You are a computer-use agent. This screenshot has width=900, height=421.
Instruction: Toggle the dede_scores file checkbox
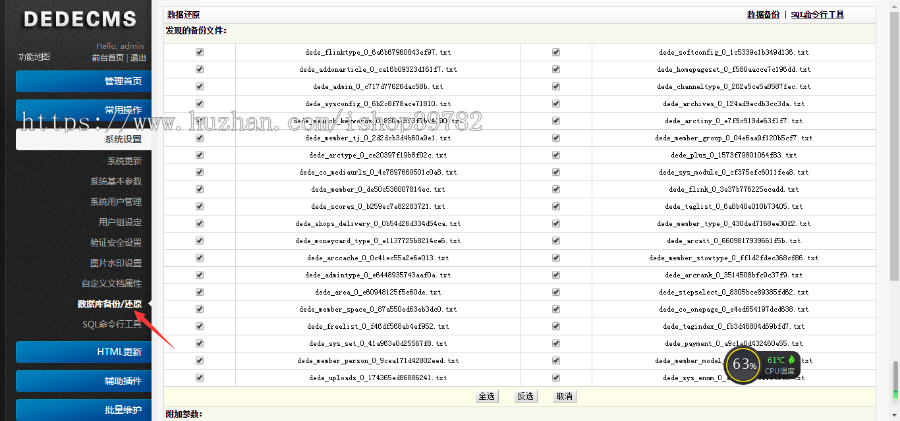pyautogui.click(x=199, y=206)
